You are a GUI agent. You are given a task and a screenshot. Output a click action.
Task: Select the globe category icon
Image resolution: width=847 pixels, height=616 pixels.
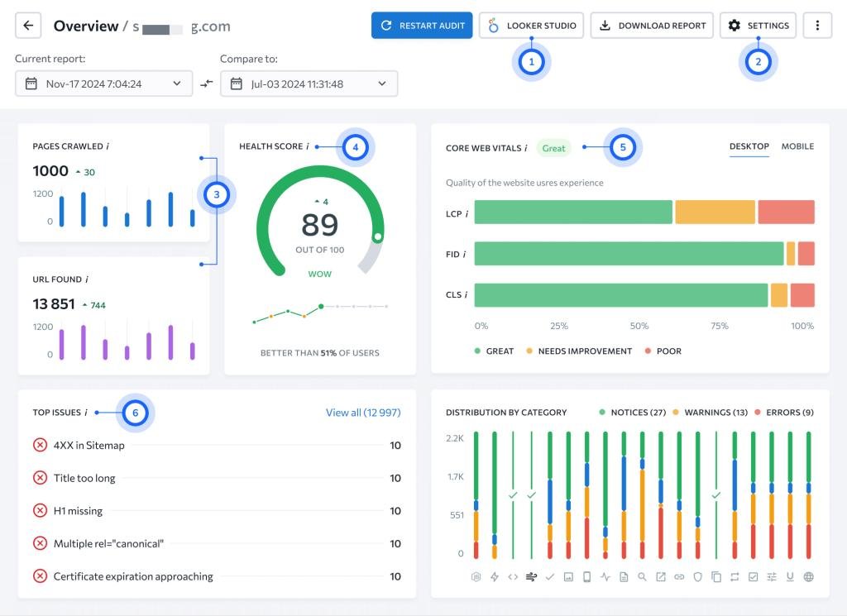coord(808,576)
